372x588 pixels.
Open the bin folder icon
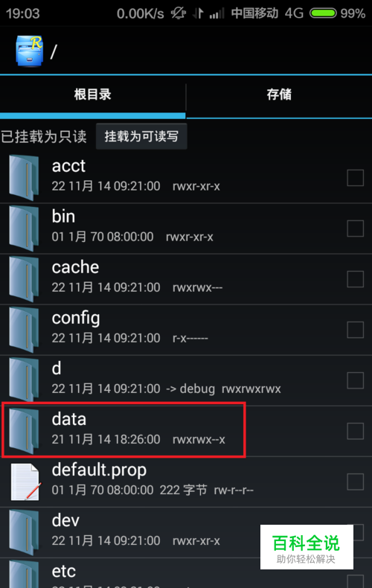tap(24, 229)
